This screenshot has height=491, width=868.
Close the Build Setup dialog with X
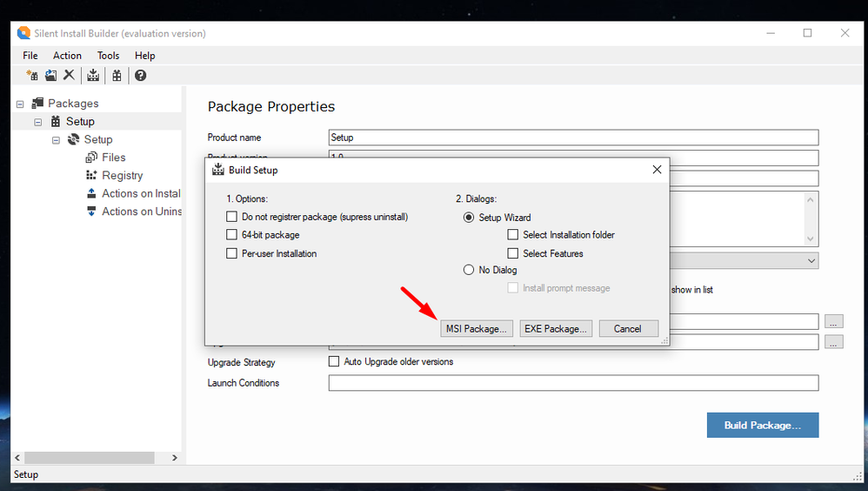pyautogui.click(x=657, y=170)
